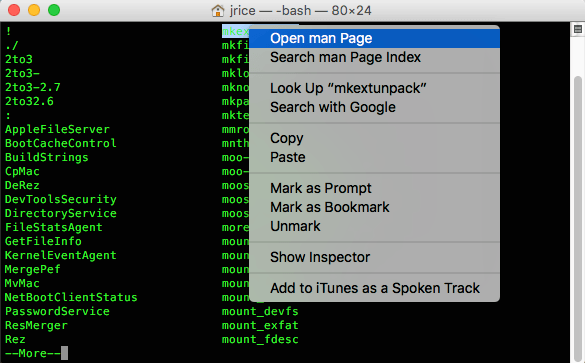The image size is (585, 363).
Task: Click DirectoryService text
Action: (60, 213)
